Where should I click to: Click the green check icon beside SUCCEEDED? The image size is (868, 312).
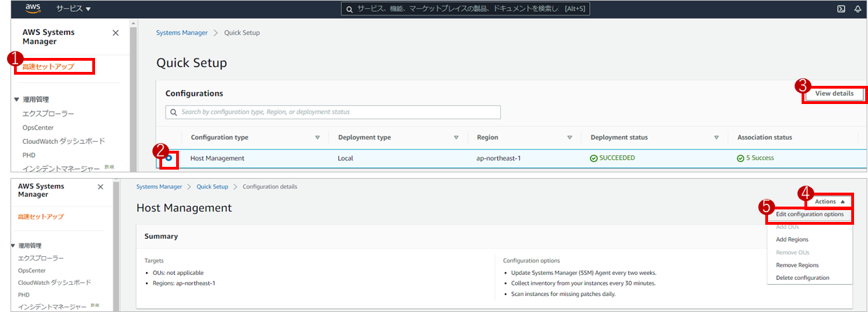tap(594, 158)
